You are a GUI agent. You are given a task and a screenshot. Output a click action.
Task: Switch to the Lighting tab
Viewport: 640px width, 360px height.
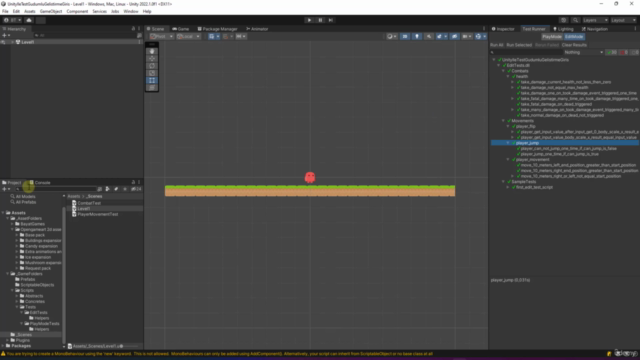point(563,29)
